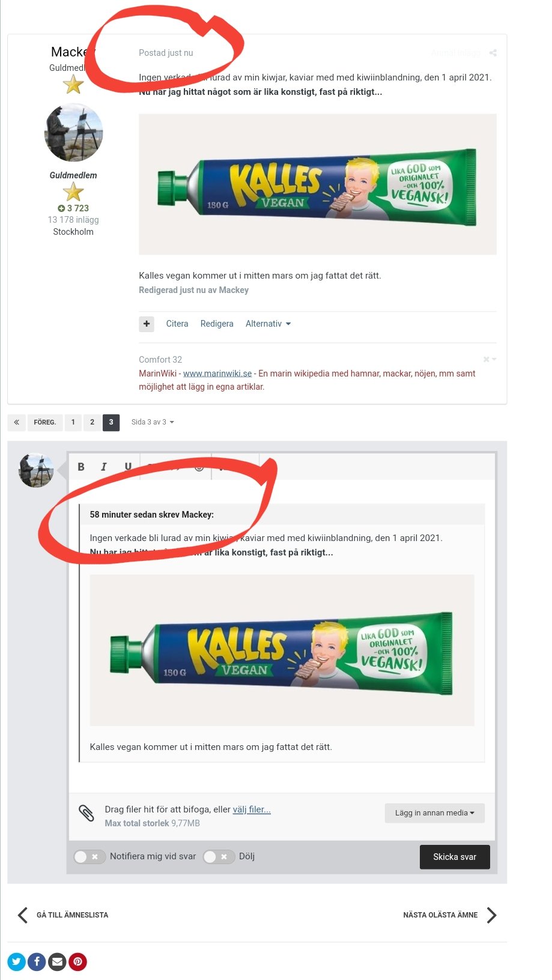Click the plus multi-quote icon
Screen dimensions: 552x980
pos(147,324)
